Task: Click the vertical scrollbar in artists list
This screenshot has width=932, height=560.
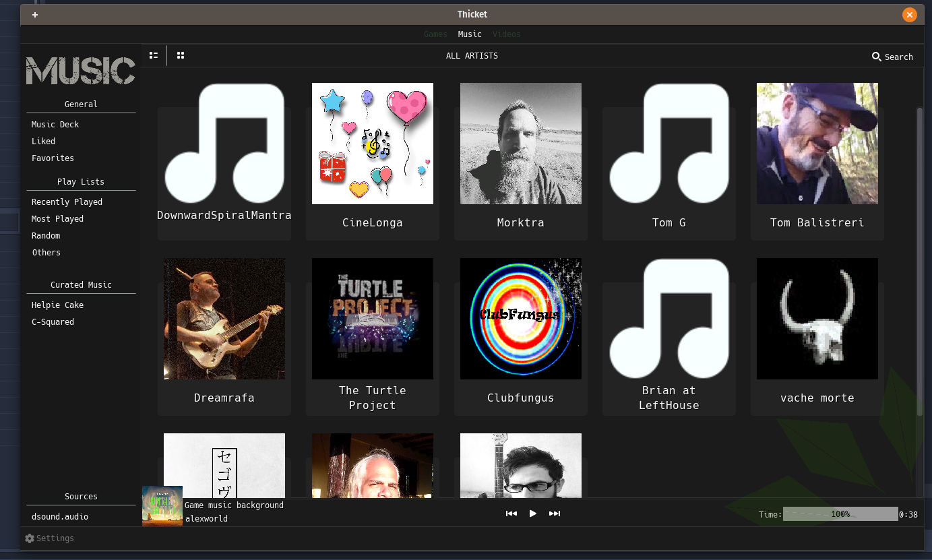Action: [x=920, y=261]
